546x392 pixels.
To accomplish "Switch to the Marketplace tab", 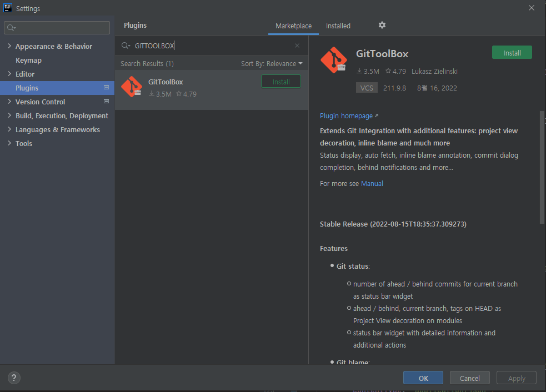I will [x=293, y=26].
